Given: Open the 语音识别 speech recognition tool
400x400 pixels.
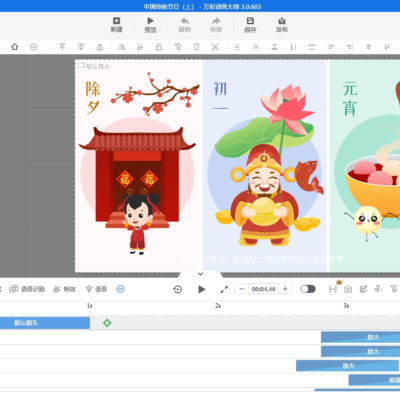Looking at the screenshot, I should 27,289.
